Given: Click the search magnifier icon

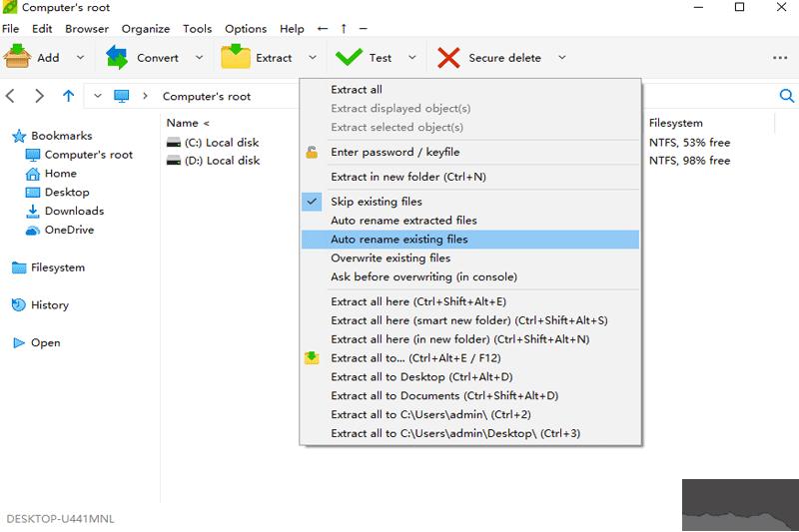Looking at the screenshot, I should click(x=786, y=96).
